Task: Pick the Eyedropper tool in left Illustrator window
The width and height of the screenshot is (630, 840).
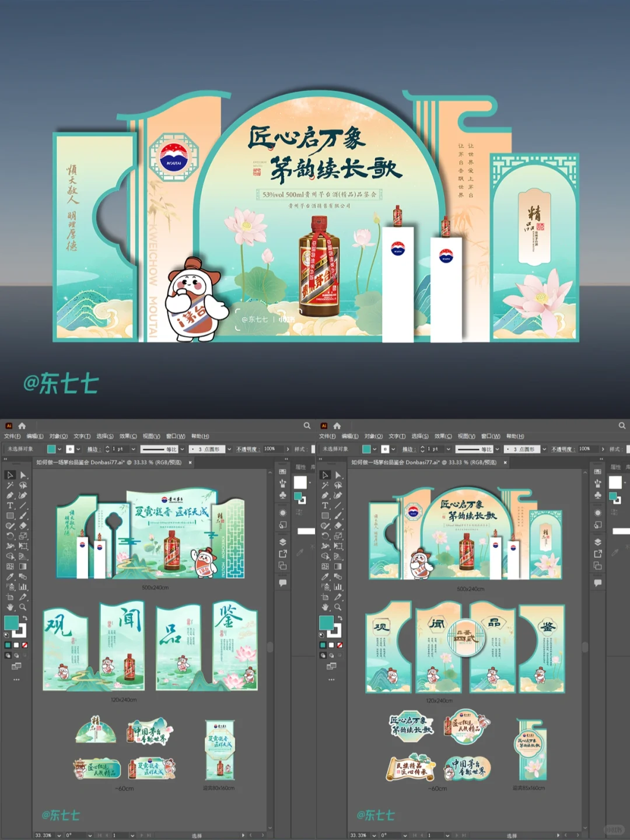Action: click(x=10, y=576)
